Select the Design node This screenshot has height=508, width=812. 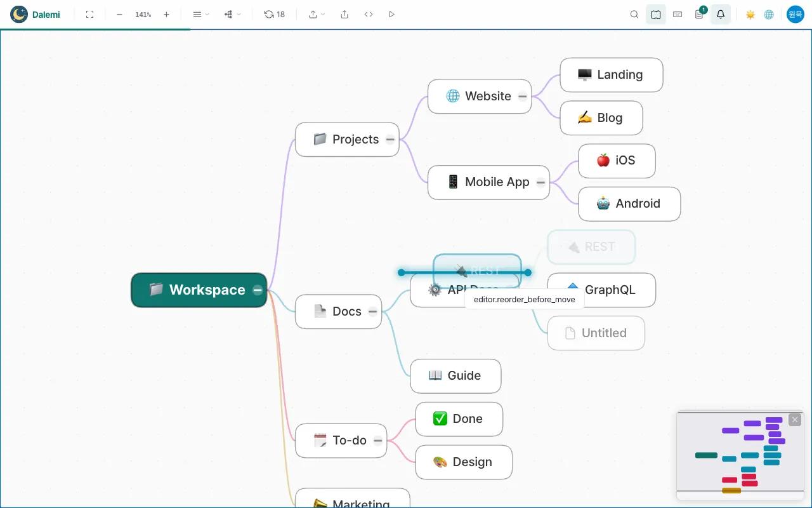tap(464, 462)
